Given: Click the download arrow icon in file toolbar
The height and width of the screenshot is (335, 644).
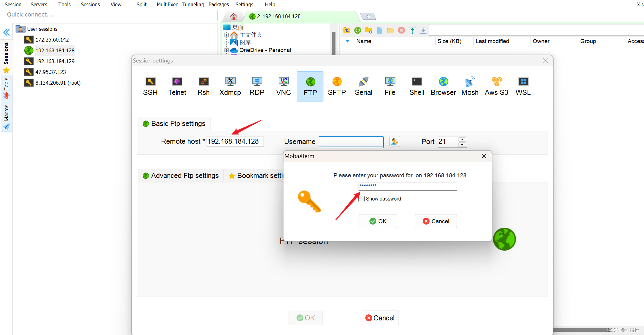Looking at the screenshot, I should point(423,30).
